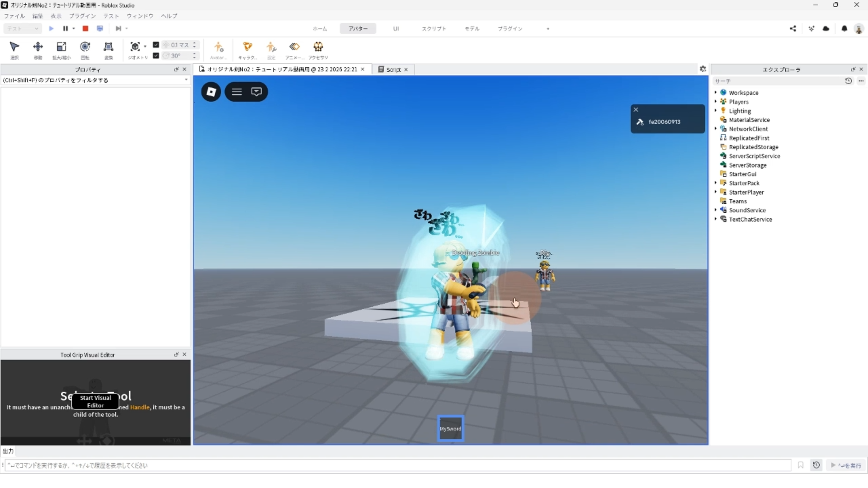Viewport: 868px width, 488px height.
Task: Open the プラグイン menu in menu bar
Action: point(82,16)
